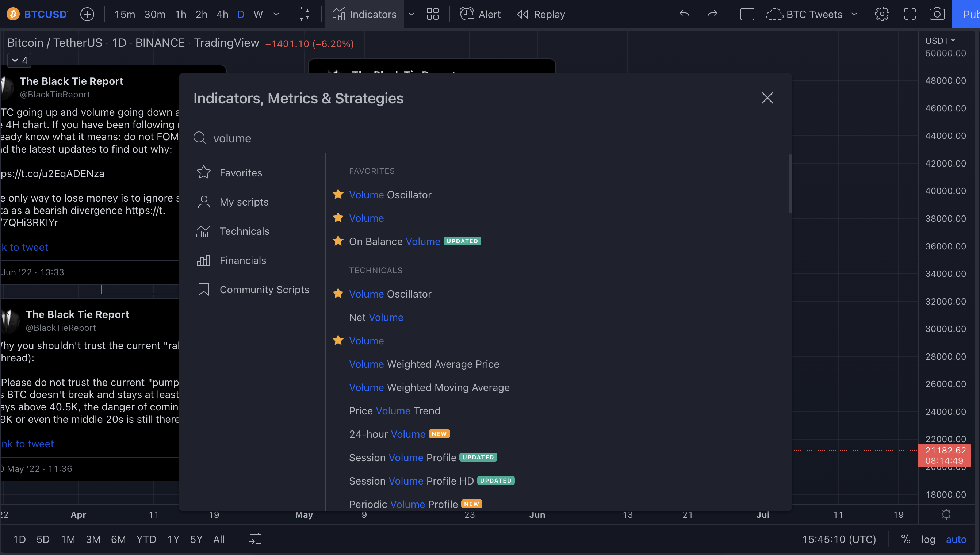Unfavorite Volume Oscillator star in Favorites section
This screenshot has width=980, height=555.
tap(338, 194)
